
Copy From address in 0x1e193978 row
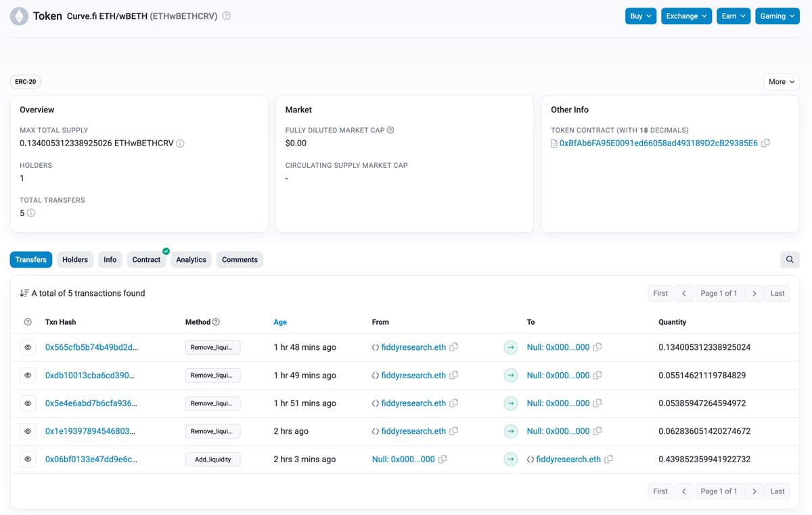pyautogui.click(x=454, y=431)
